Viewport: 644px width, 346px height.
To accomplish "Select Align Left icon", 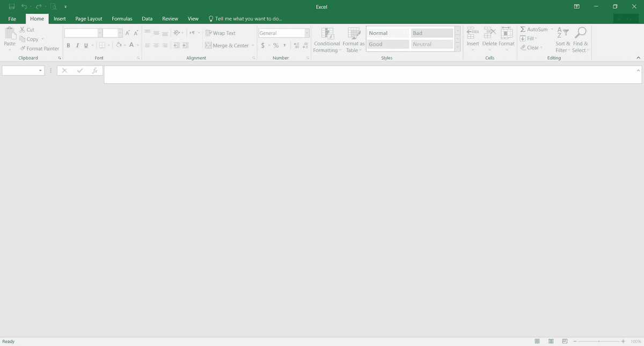I will (148, 46).
